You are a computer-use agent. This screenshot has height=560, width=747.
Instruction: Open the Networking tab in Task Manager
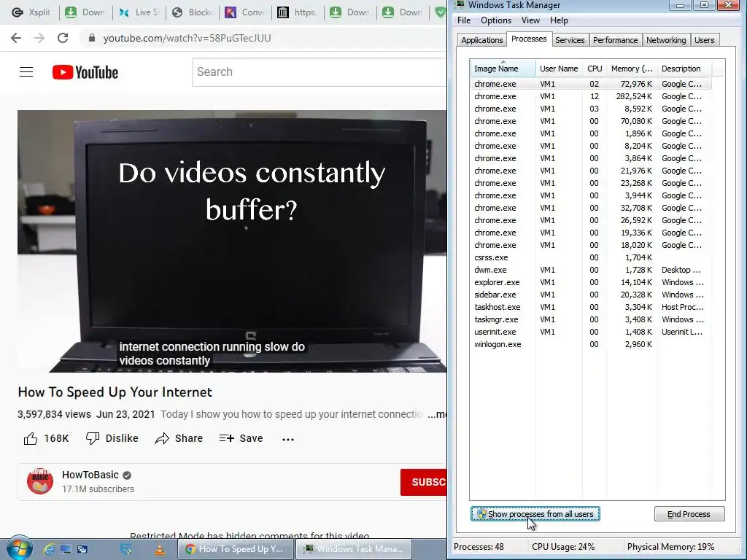click(666, 40)
